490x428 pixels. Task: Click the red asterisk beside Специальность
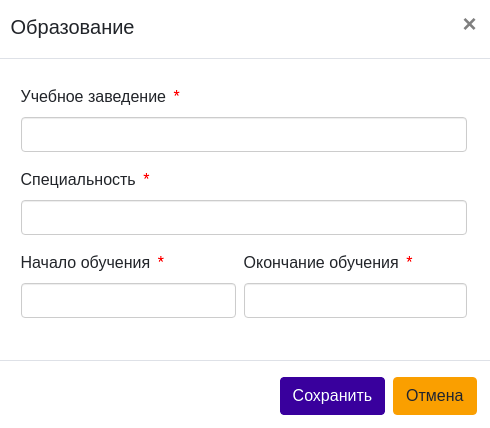click(146, 177)
